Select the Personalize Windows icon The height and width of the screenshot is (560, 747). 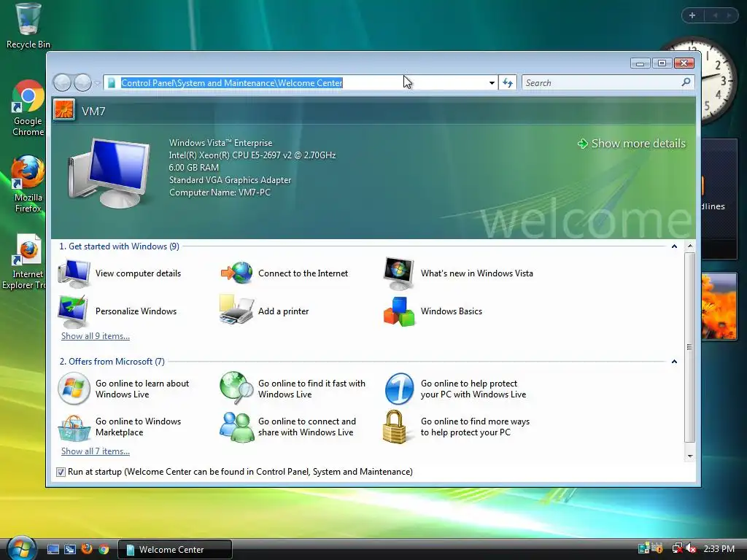click(x=73, y=311)
